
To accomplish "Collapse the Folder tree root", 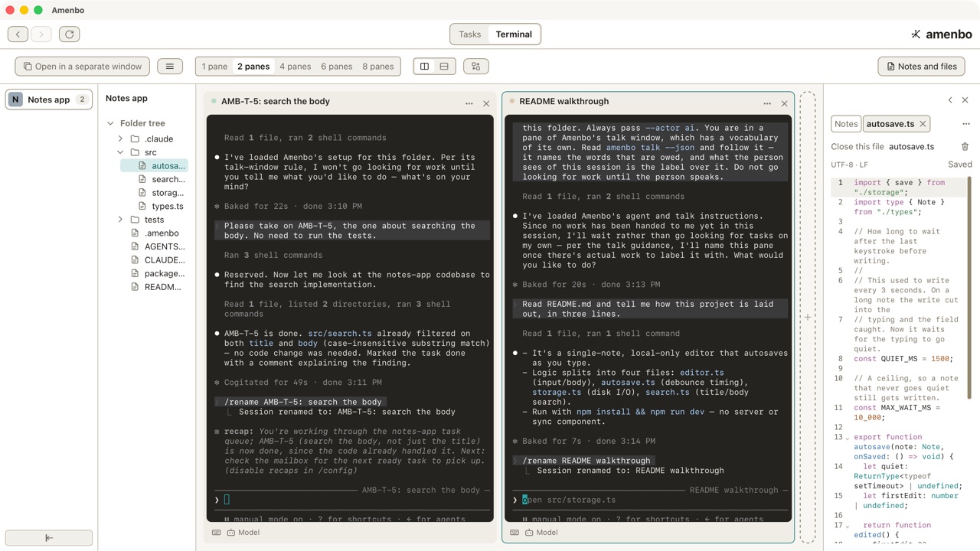I will (x=110, y=123).
